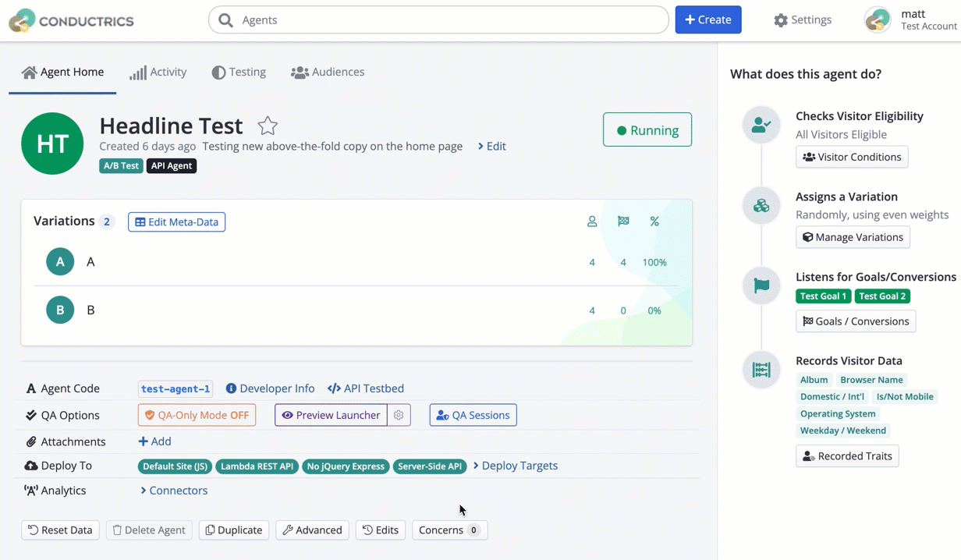The image size is (961, 560).
Task: Click the search magnifier icon
Action: point(225,20)
